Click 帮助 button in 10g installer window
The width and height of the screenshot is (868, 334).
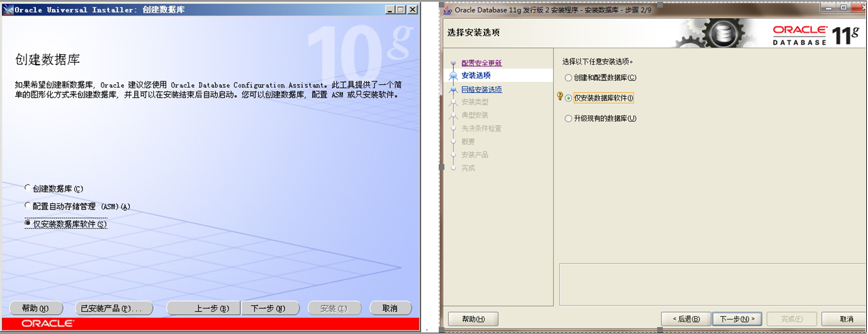point(35,308)
